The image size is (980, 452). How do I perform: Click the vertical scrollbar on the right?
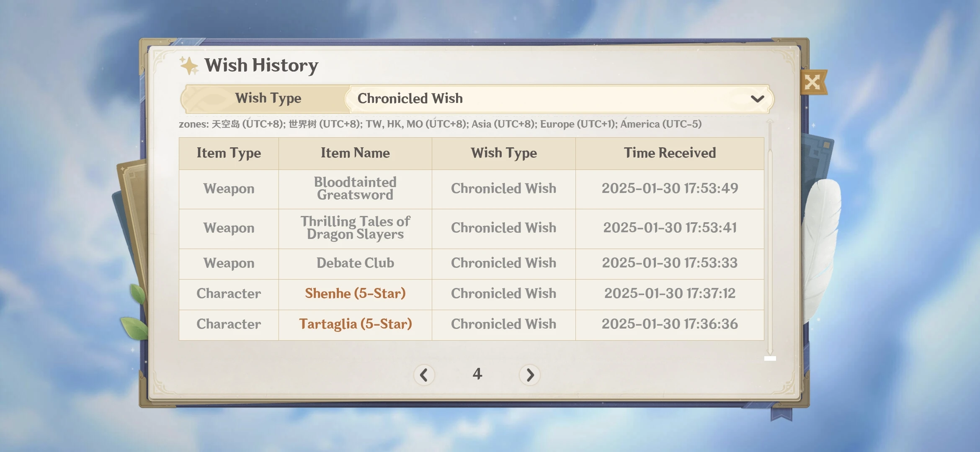769,239
